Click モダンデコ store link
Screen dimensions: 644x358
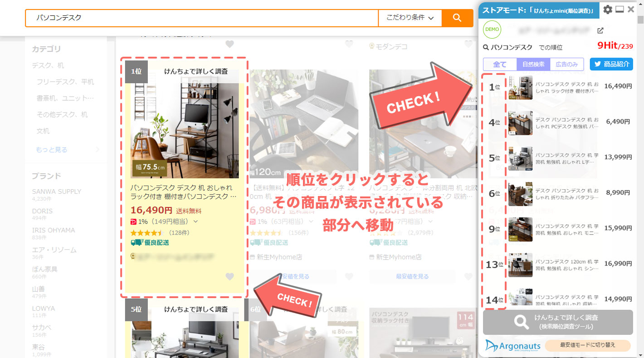[392, 46]
